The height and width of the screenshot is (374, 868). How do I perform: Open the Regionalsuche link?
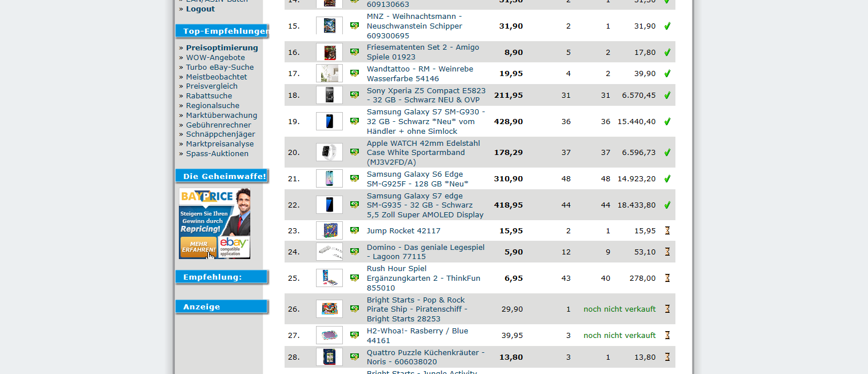coord(213,106)
